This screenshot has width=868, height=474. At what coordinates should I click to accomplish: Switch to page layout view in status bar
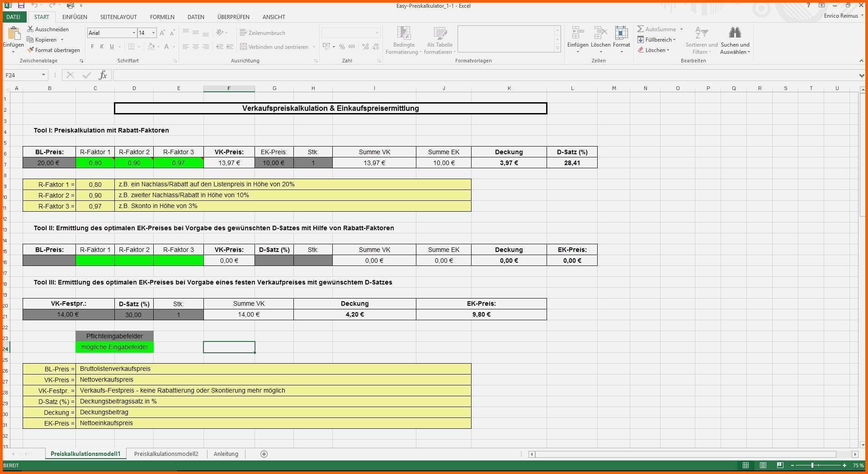point(763,465)
